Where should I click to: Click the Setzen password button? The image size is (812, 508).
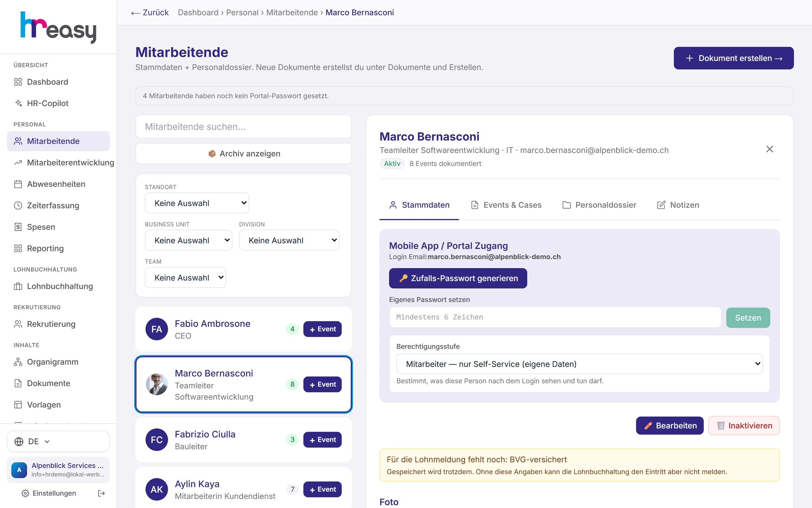748,317
